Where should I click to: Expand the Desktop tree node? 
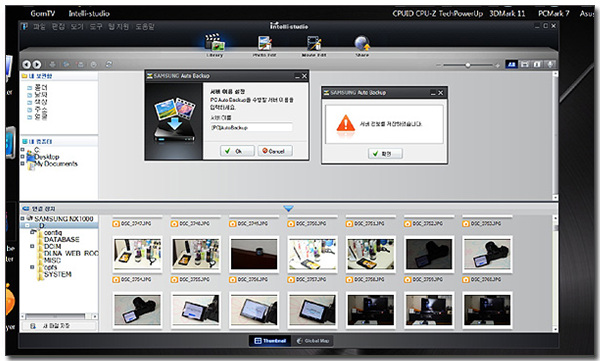(x=23, y=157)
